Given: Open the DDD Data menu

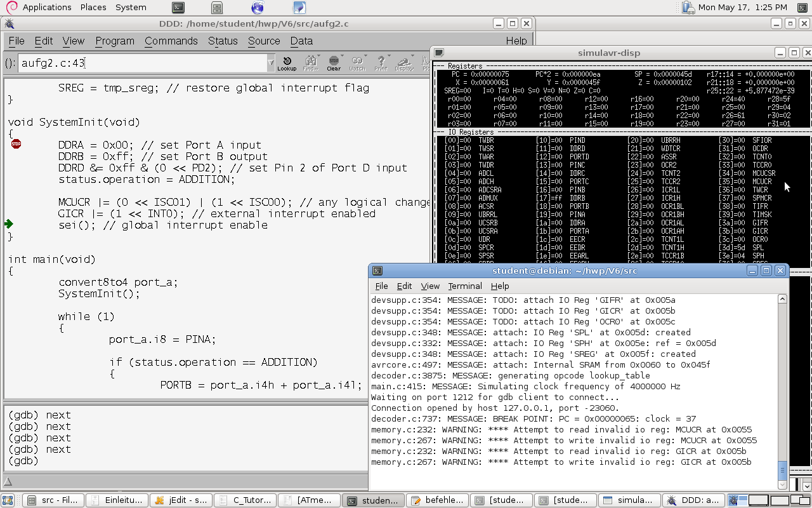Looking at the screenshot, I should coord(301,41).
